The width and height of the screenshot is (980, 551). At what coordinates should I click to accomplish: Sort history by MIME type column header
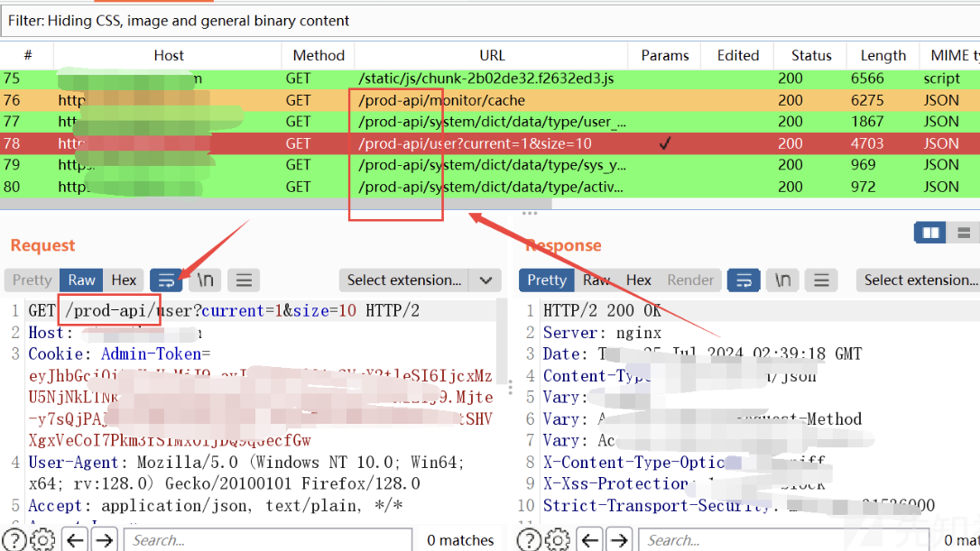click(x=950, y=56)
